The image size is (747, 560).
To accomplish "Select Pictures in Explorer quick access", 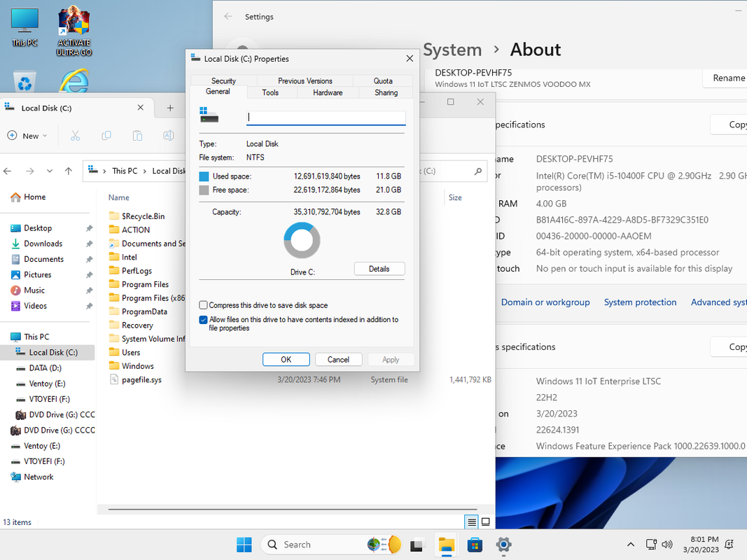I will click(38, 275).
